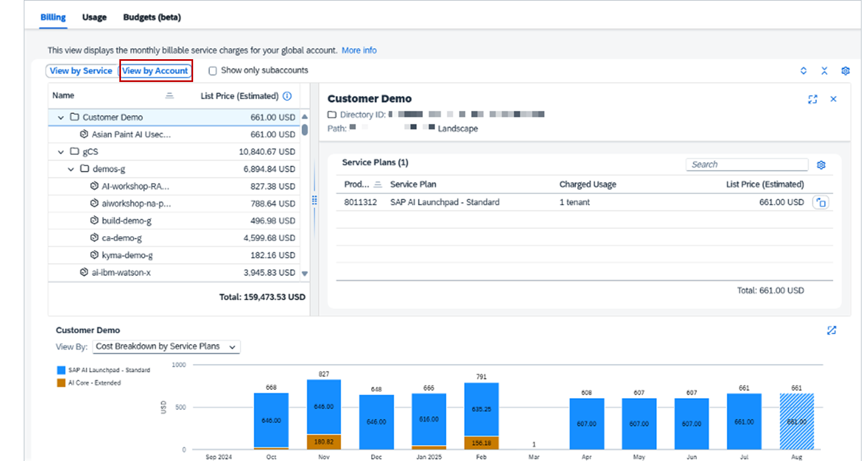The image size is (868, 461).
Task: Open the Budgets (beta) tab
Action: (x=152, y=17)
